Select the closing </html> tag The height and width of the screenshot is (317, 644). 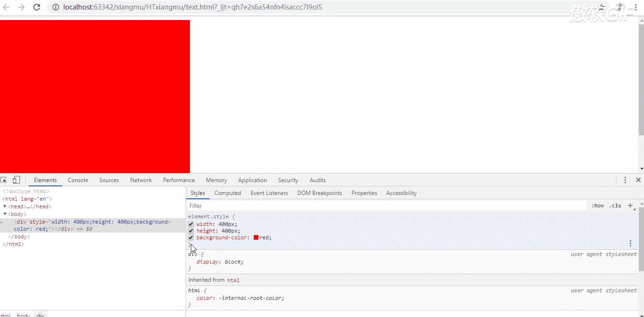tap(13, 244)
